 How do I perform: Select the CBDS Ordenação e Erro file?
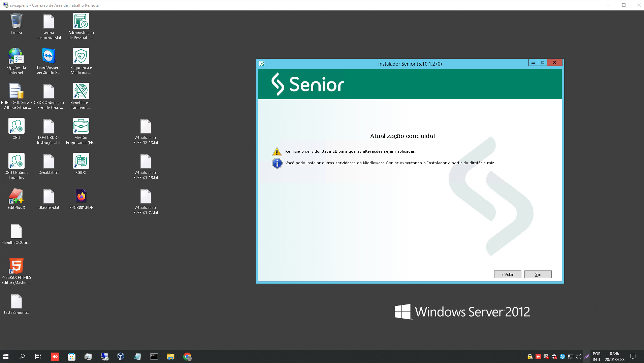point(49,97)
